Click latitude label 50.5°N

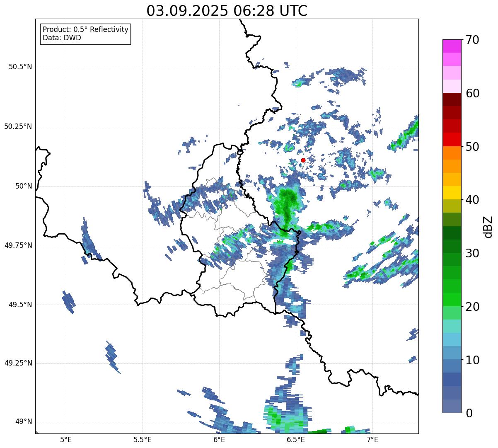tap(20, 67)
